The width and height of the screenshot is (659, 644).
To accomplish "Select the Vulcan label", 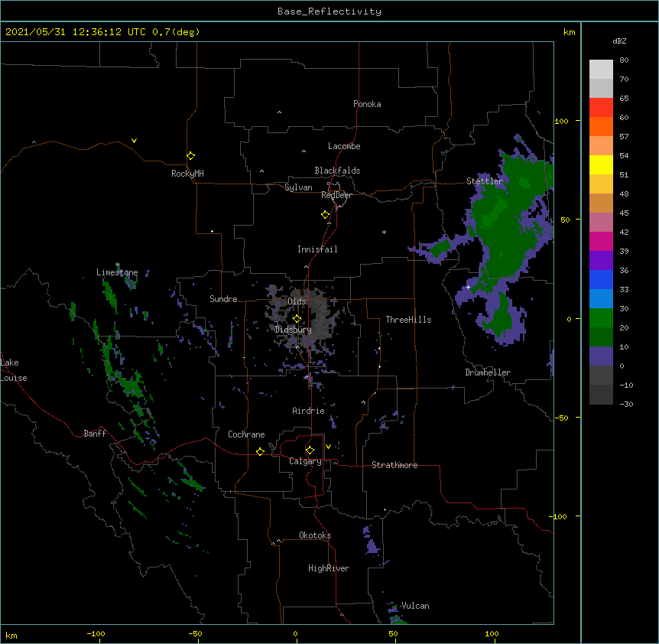I will (415, 606).
